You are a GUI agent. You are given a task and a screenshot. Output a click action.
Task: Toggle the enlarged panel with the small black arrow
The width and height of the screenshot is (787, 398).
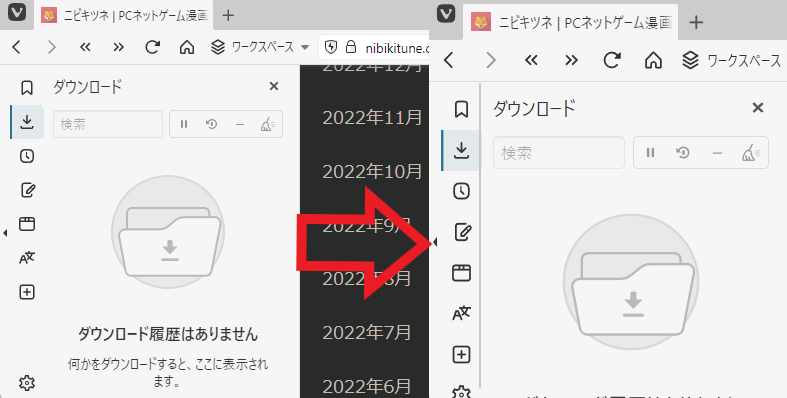435,242
